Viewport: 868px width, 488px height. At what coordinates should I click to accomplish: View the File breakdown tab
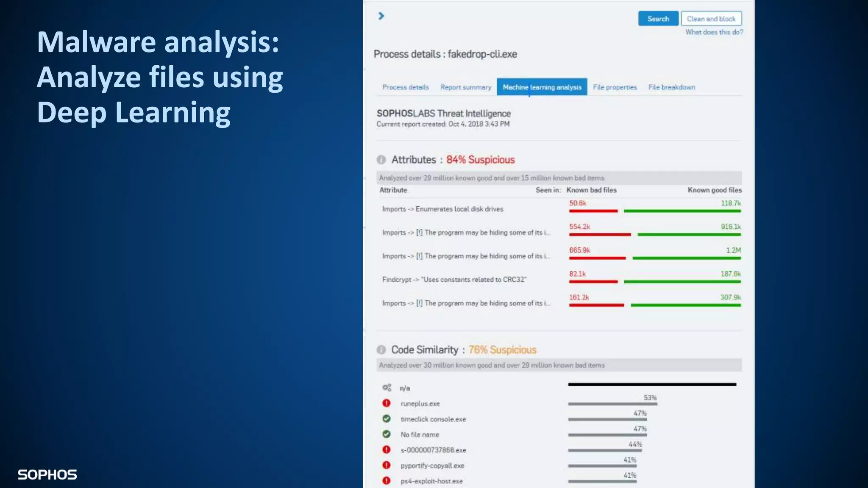point(672,87)
